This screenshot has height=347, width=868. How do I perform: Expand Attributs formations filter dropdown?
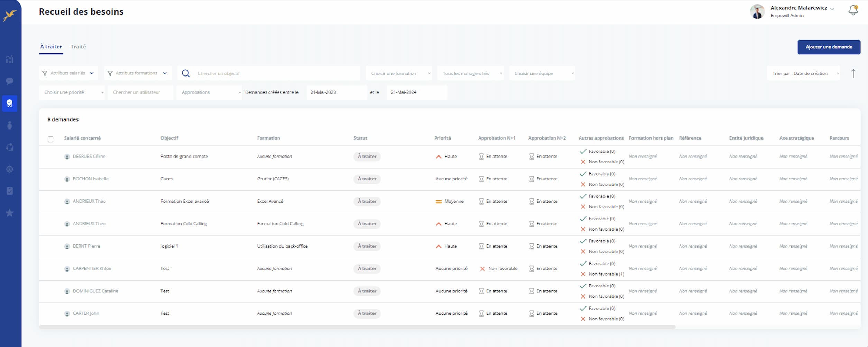coord(138,73)
